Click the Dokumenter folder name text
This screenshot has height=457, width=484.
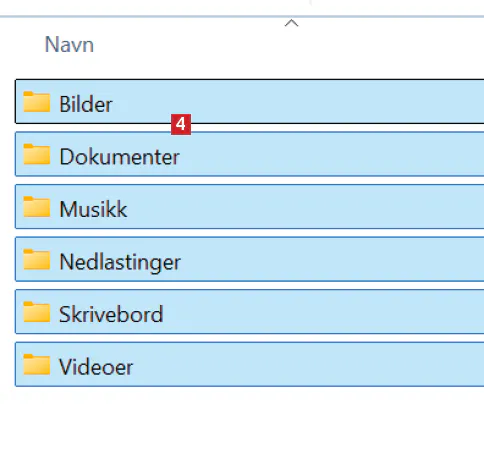click(119, 157)
